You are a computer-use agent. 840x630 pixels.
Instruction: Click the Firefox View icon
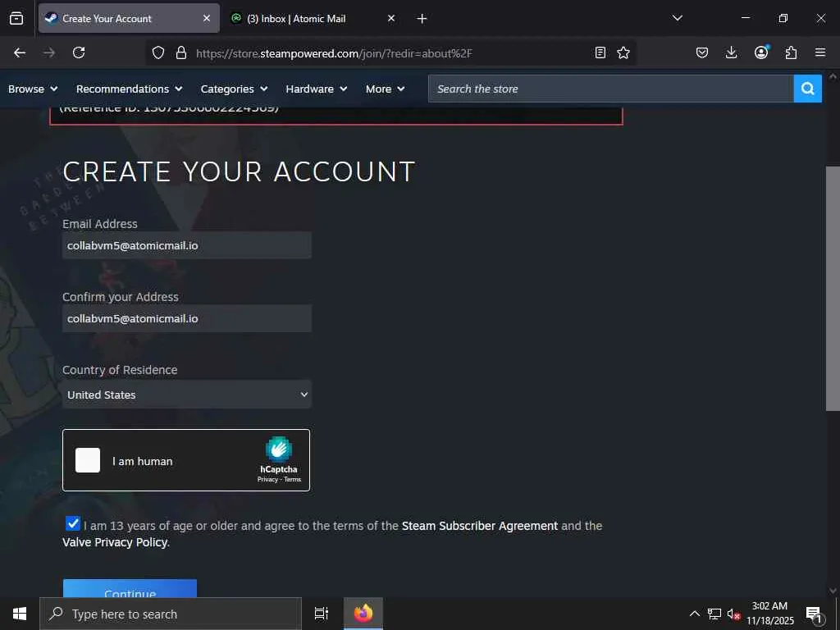click(x=16, y=18)
